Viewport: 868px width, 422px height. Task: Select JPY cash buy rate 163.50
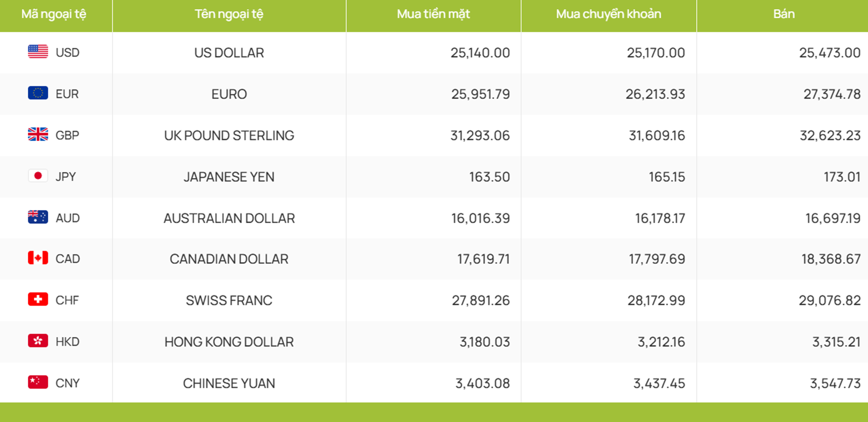(489, 177)
